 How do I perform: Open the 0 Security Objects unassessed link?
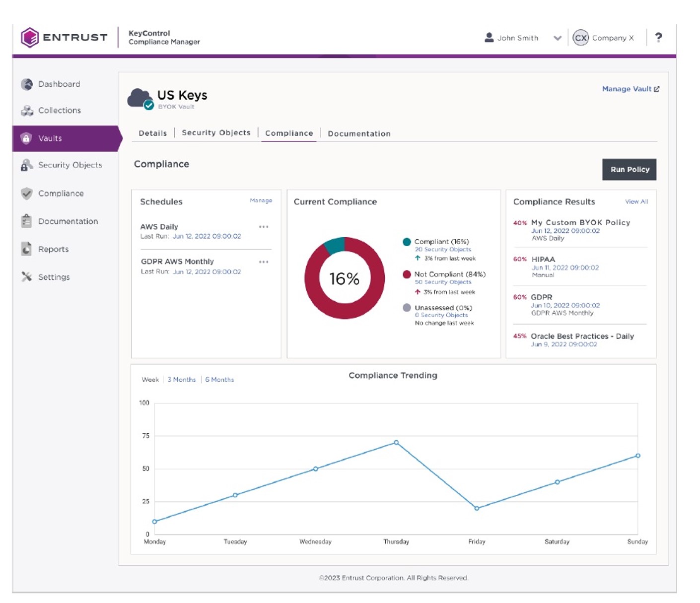point(441,315)
